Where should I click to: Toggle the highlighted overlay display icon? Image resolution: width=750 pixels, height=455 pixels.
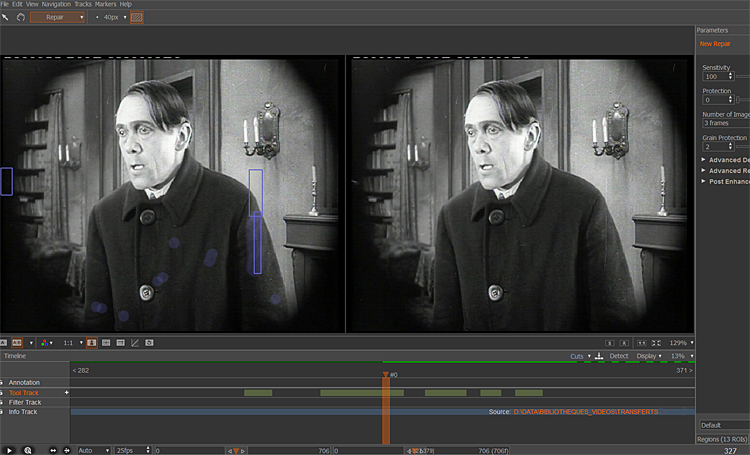click(91, 343)
